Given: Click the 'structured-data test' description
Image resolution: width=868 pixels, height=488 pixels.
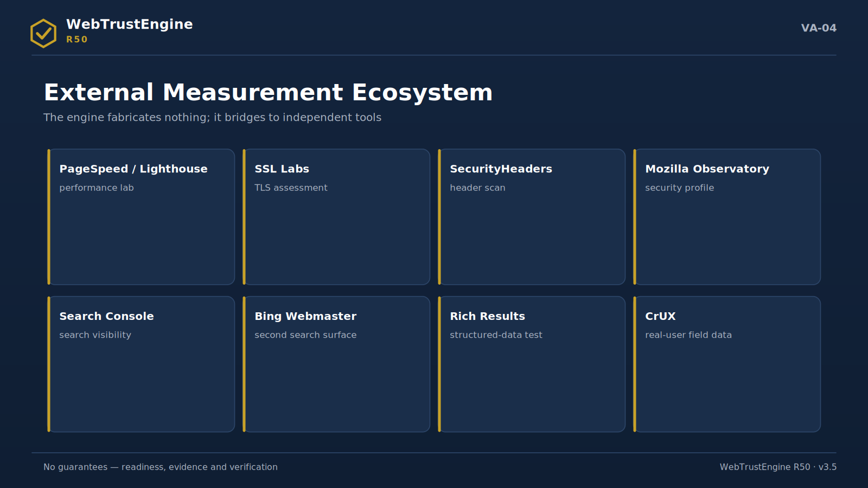Looking at the screenshot, I should point(496,335).
